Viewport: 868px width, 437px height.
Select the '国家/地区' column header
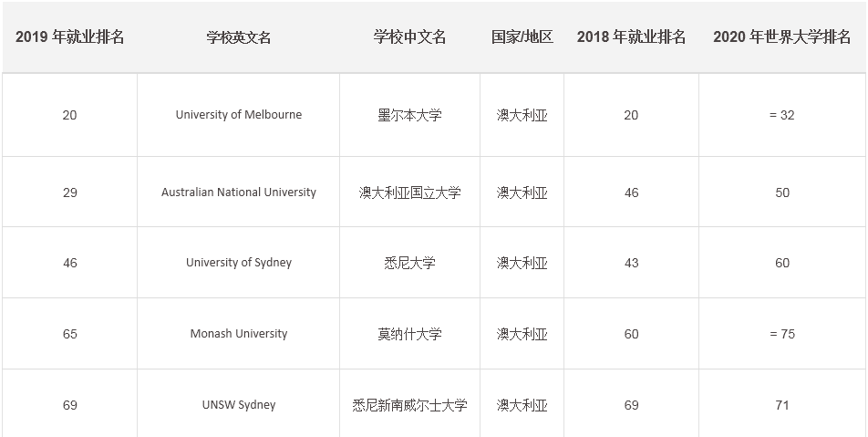(522, 37)
